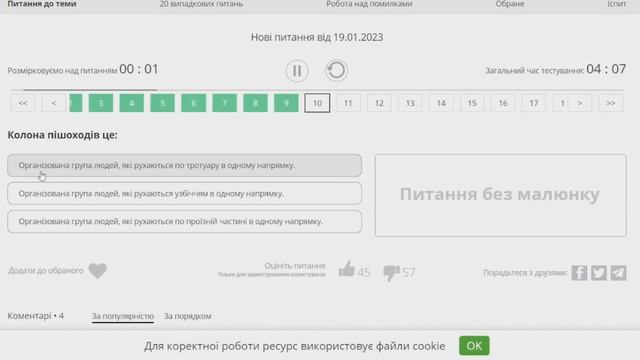Sort comments За популярністю
The width and height of the screenshot is (640, 360).
(x=123, y=316)
